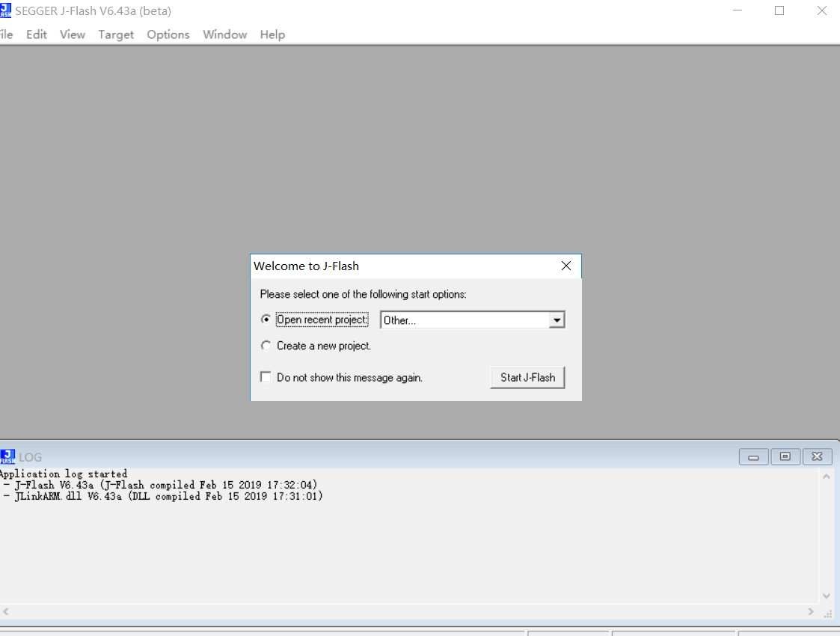This screenshot has height=636, width=840.
Task: Open the Target menu
Action: pyautogui.click(x=116, y=35)
